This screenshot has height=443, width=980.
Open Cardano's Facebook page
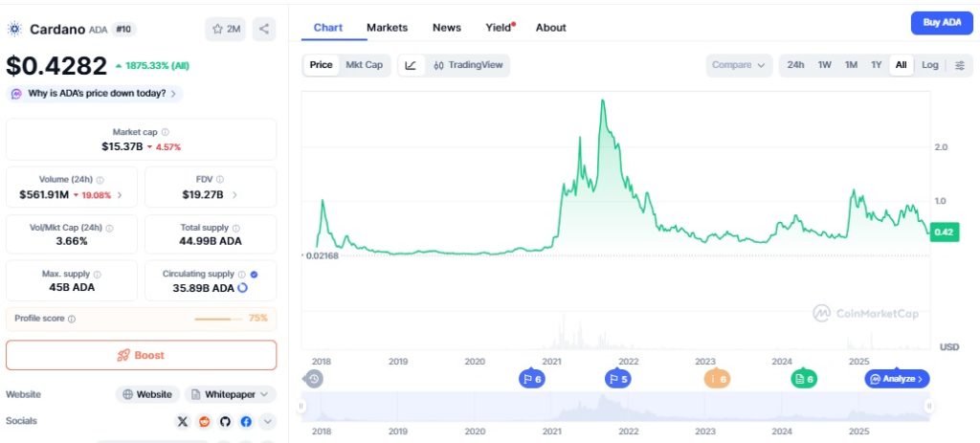(x=246, y=422)
